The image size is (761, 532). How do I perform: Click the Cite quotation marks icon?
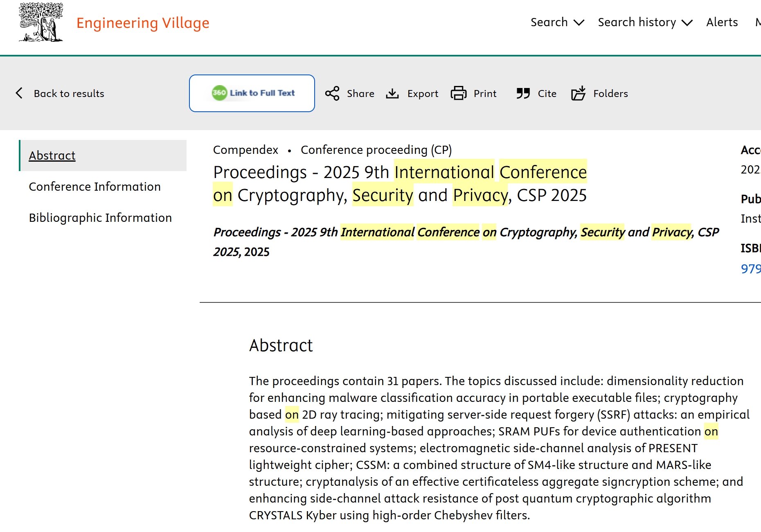tap(523, 93)
